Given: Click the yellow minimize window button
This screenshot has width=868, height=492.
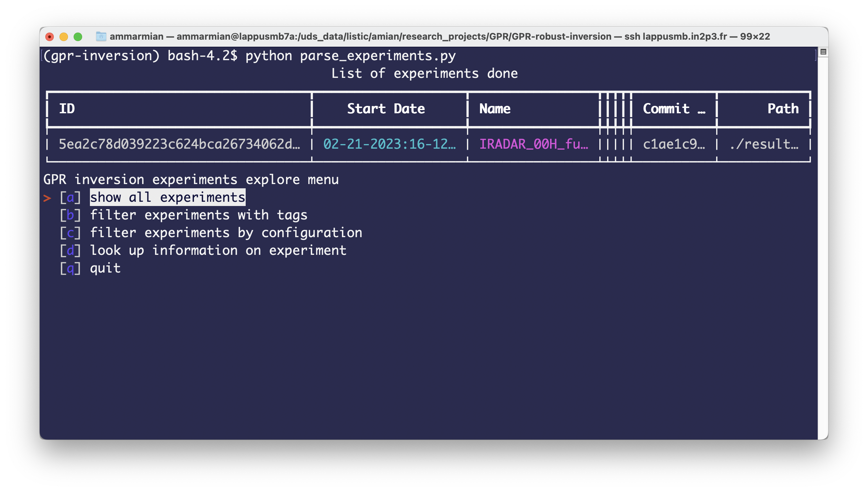Looking at the screenshot, I should (x=64, y=37).
